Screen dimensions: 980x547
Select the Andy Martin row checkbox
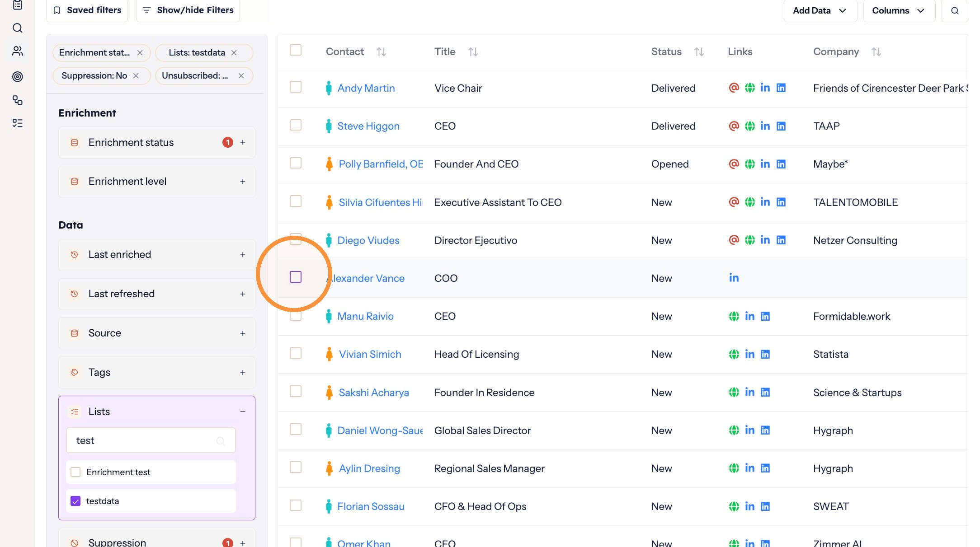click(296, 87)
